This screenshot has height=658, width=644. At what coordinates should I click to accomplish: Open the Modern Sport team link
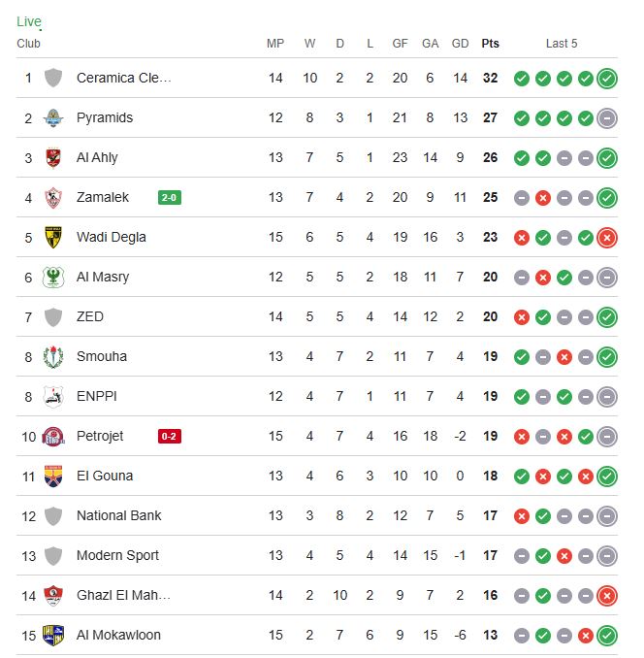[x=117, y=556]
